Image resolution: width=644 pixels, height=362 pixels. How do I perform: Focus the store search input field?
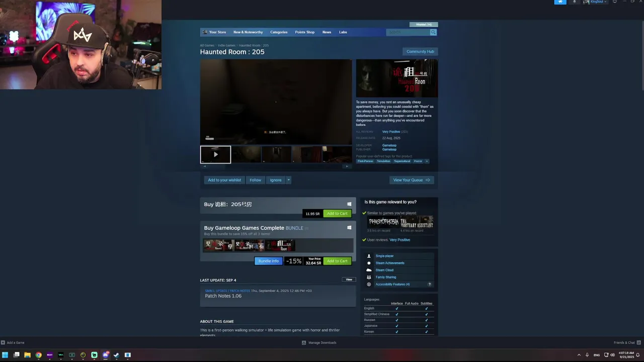tap(408, 32)
